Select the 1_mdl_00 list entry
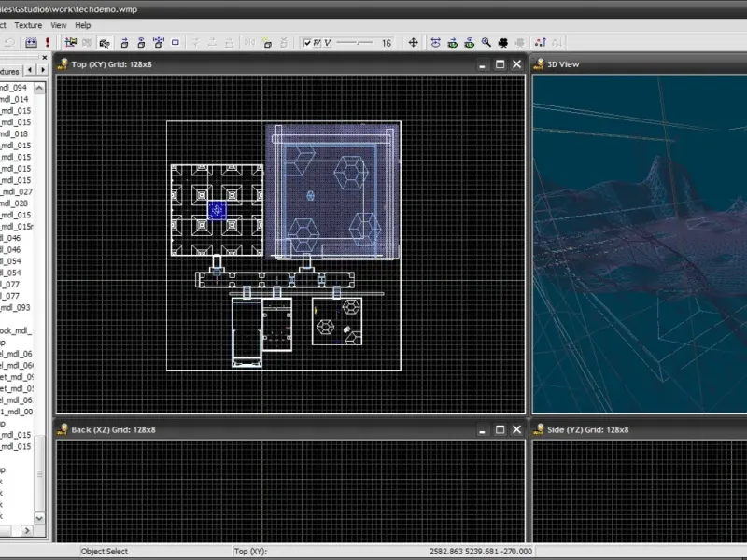This screenshot has width=747, height=560. pos(16,412)
